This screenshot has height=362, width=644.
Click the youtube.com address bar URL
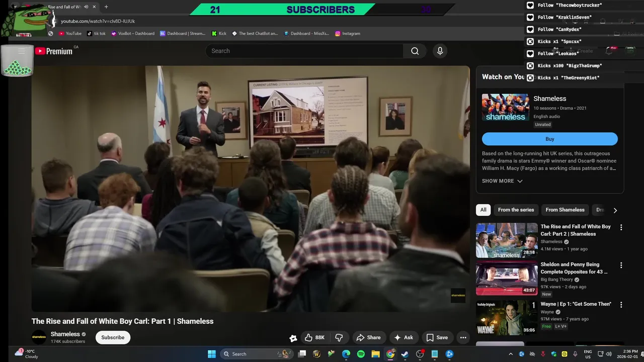[98, 21]
